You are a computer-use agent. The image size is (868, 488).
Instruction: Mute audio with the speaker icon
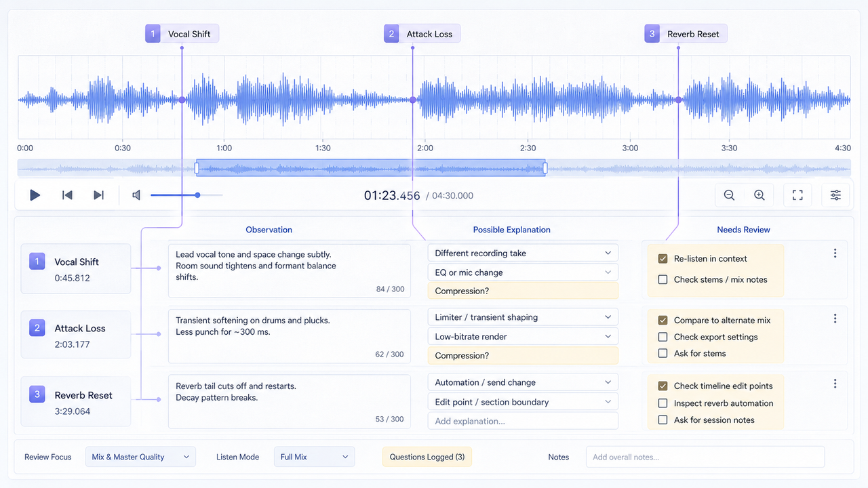pyautogui.click(x=136, y=195)
